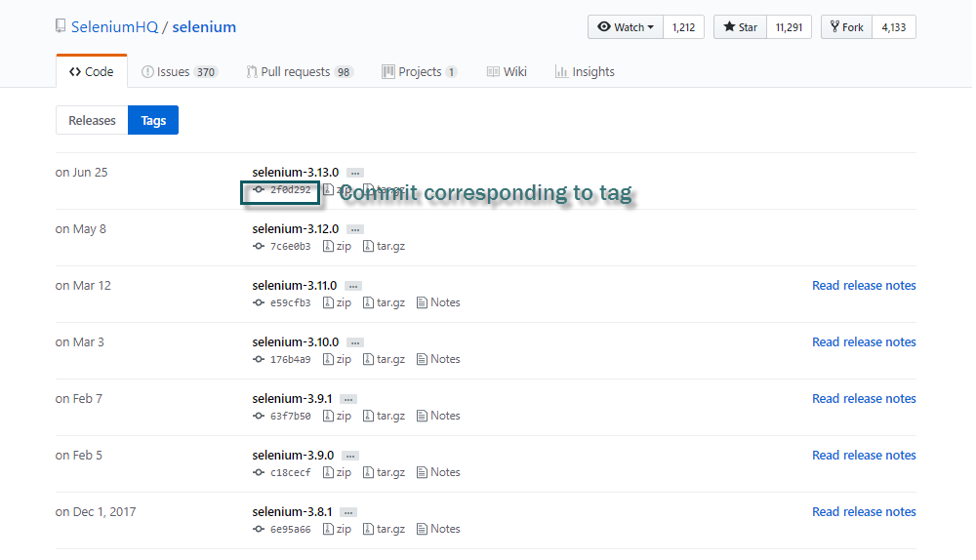Open the Watch dropdown
This screenshot has width=976, height=560.
[x=626, y=27]
